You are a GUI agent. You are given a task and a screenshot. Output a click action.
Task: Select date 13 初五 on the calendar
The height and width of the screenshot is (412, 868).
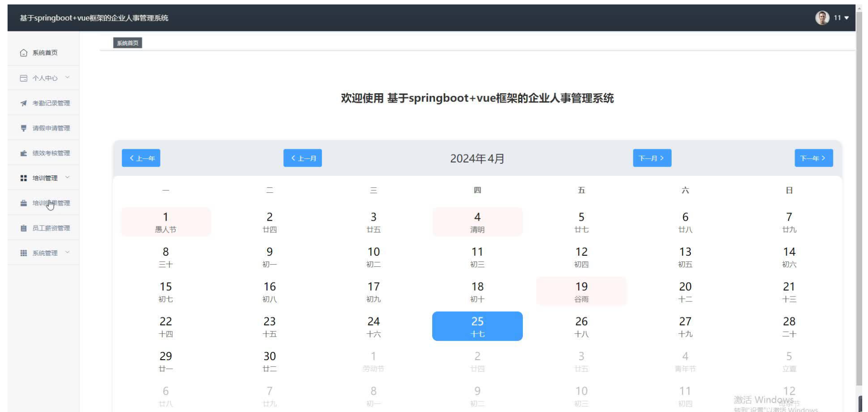point(685,257)
